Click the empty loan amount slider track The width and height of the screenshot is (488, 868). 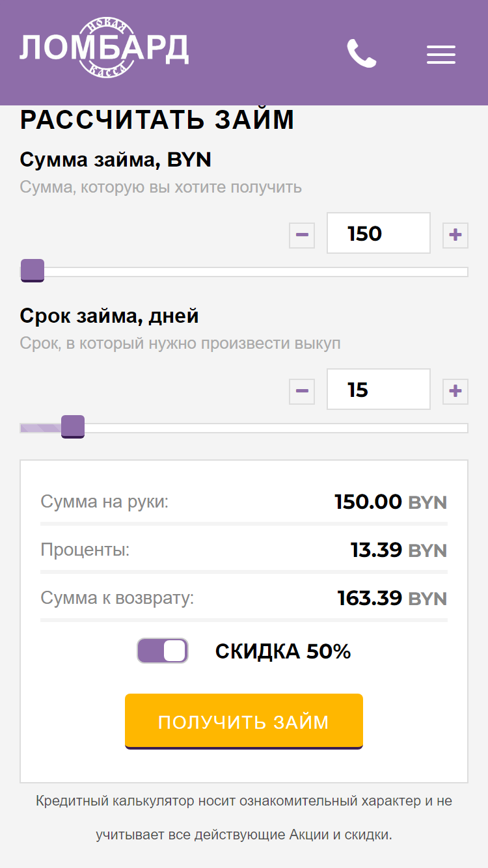pyautogui.click(x=256, y=272)
